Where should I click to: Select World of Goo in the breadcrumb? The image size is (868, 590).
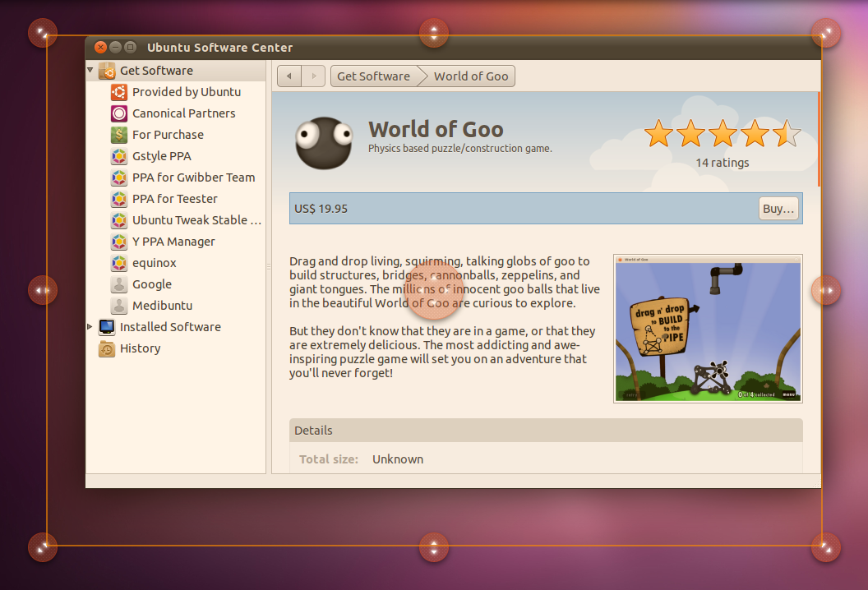tap(470, 76)
